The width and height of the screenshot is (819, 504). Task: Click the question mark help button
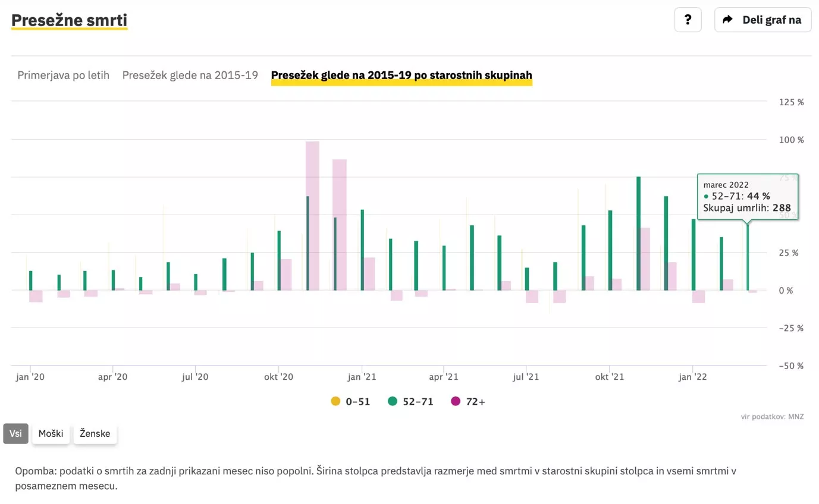(688, 20)
